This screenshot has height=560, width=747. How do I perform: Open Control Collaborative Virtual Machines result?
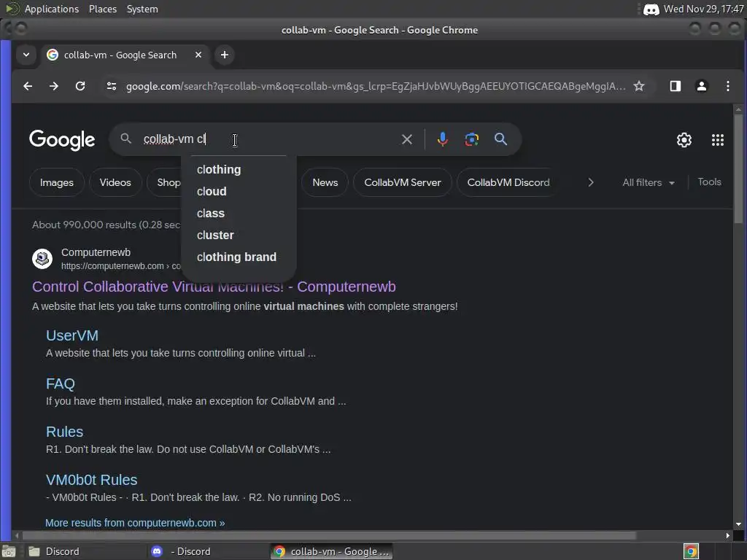tap(214, 287)
